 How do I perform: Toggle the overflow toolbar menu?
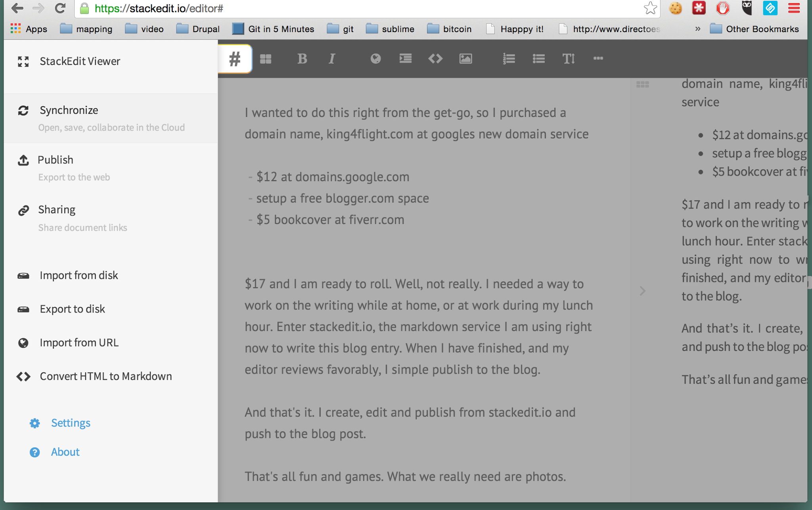(x=598, y=58)
